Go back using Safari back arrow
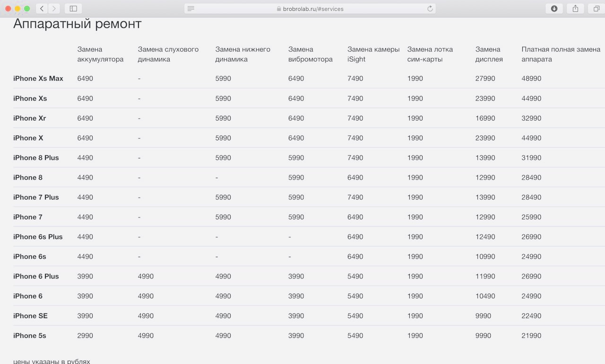Screen dimensions: 605x364 (x=42, y=9)
